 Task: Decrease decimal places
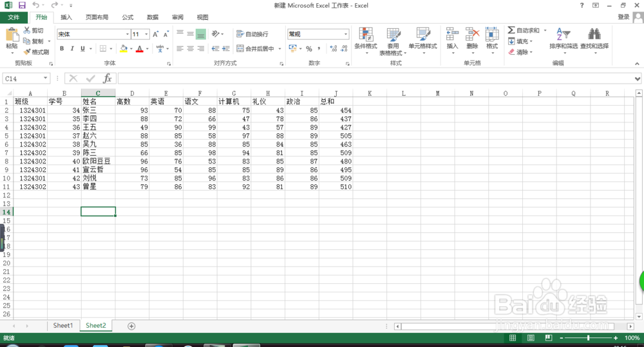coord(344,48)
